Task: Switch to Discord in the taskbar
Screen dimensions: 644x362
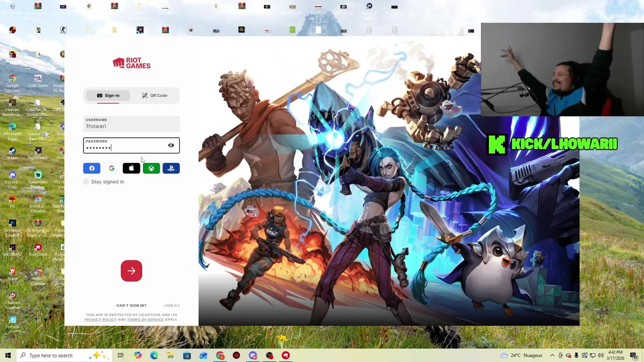Action: (253, 355)
